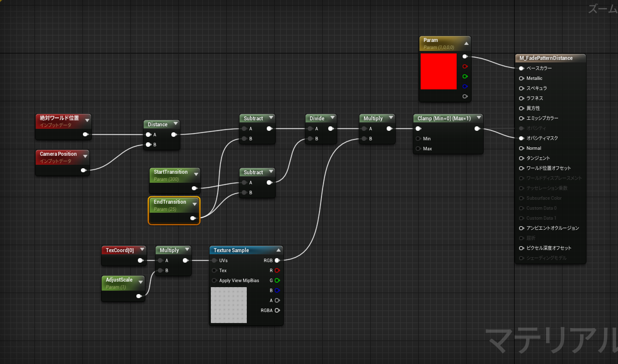Click Texture Sample RGB output pin
Image resolution: width=618 pixels, height=364 pixels.
[277, 260]
